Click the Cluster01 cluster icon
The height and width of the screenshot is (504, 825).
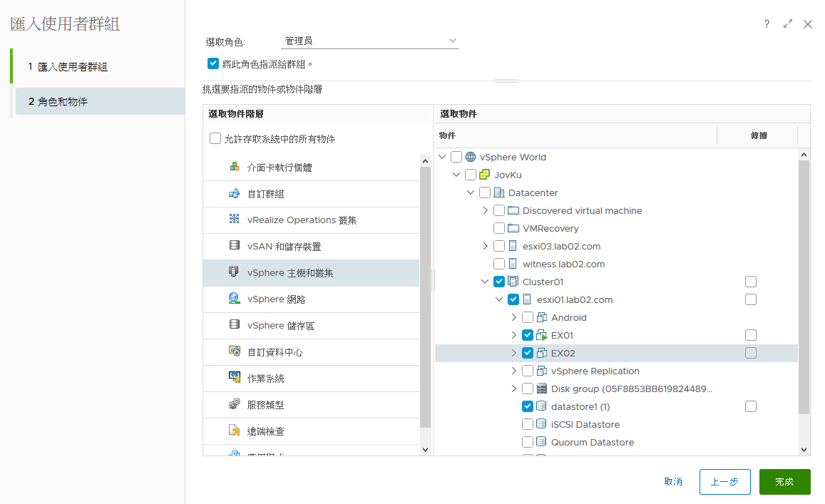513,282
